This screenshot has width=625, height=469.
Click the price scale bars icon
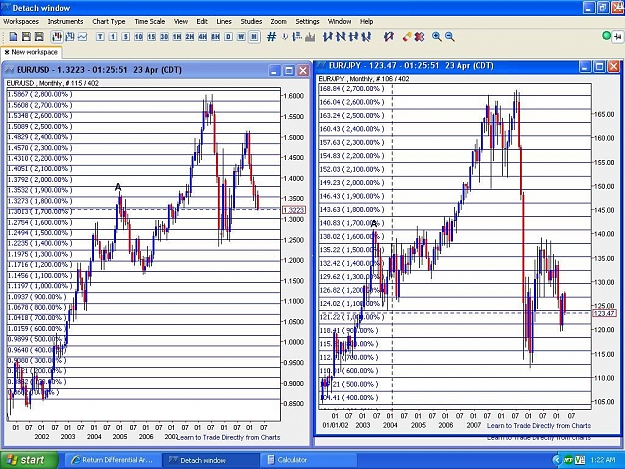pyautogui.click(x=297, y=37)
